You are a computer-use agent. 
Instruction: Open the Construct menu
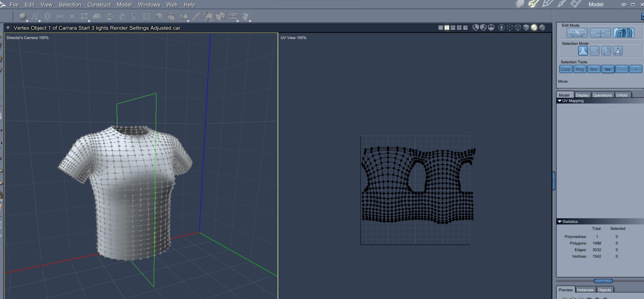click(99, 5)
